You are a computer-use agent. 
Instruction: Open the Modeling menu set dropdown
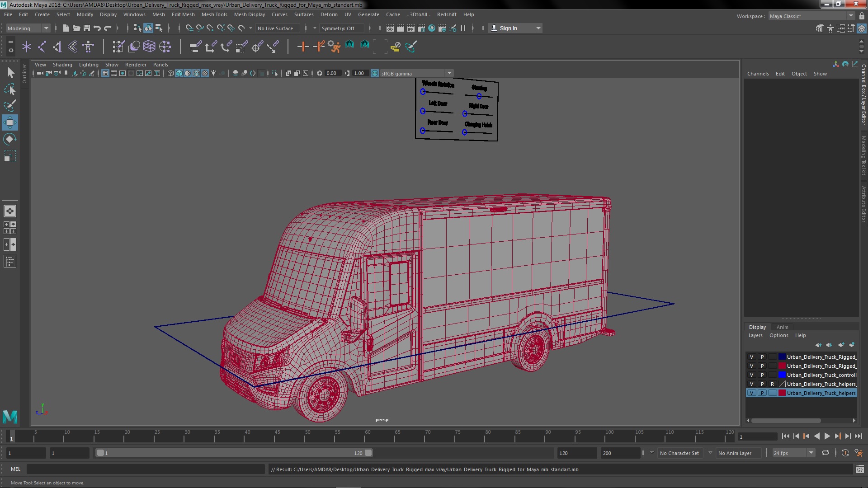[28, 28]
